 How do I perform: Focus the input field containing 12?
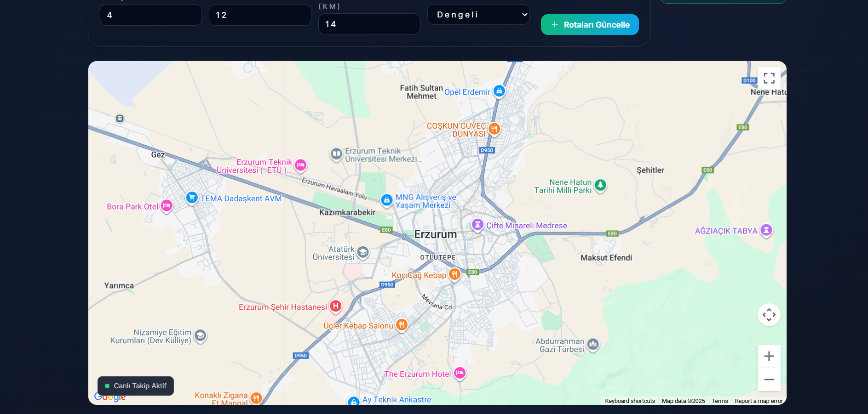coord(260,15)
